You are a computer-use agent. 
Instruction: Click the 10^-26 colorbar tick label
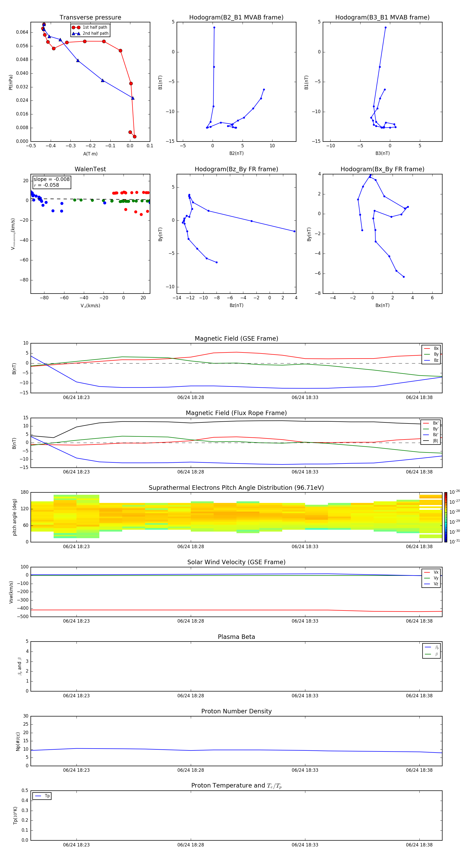tap(455, 492)
